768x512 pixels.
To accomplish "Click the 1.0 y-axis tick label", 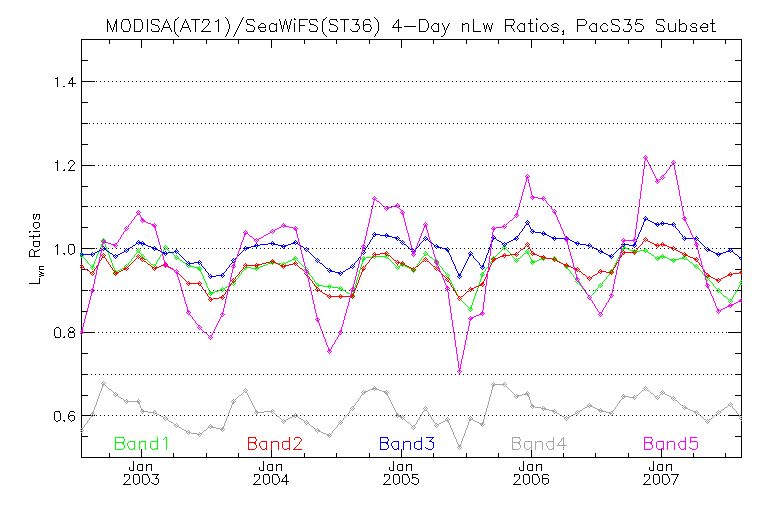I will pyautogui.click(x=65, y=249).
